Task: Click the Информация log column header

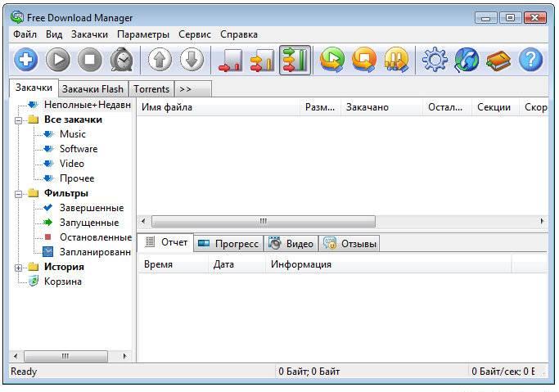Action: [389, 264]
